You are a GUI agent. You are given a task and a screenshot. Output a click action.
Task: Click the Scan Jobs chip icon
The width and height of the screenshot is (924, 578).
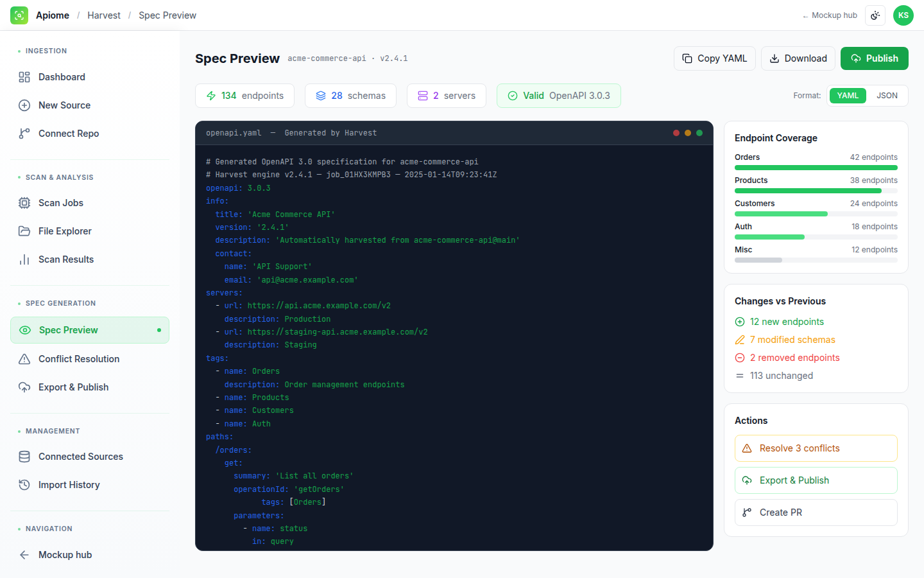pyautogui.click(x=24, y=203)
